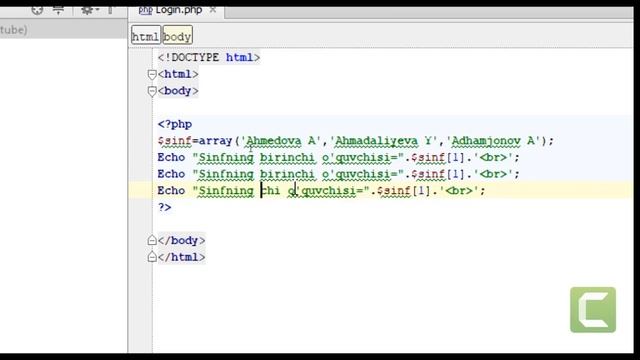Switch to the Login.php editor tab
The image size is (640, 360).
pos(176,10)
